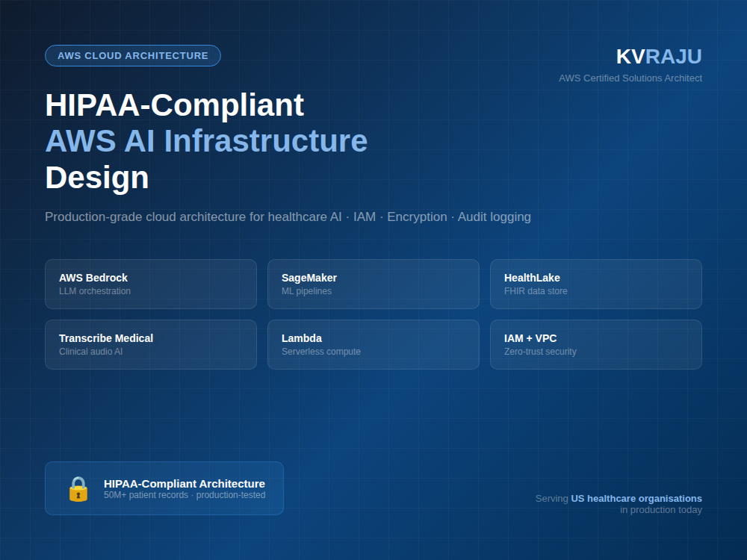Click the HIPAA-Compliant Architecture badge

click(x=164, y=488)
